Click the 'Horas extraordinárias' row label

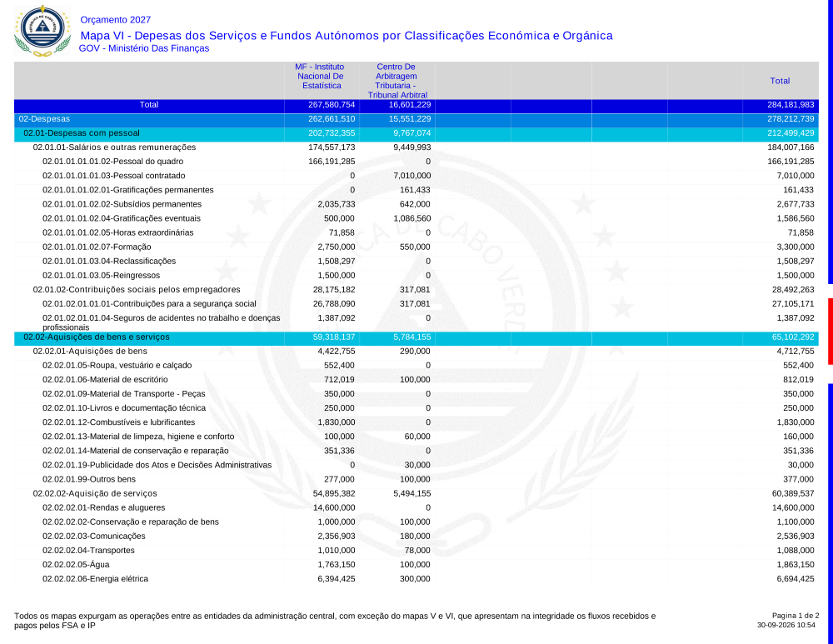118,232
